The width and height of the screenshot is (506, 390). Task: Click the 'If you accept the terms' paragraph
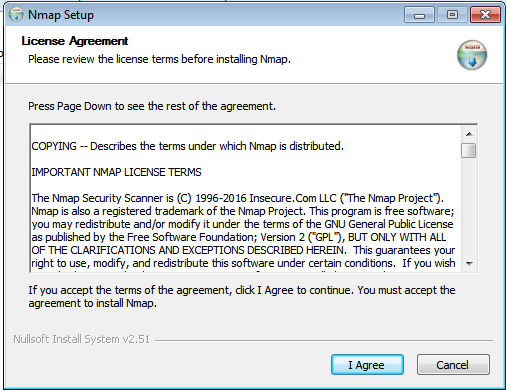click(242, 297)
